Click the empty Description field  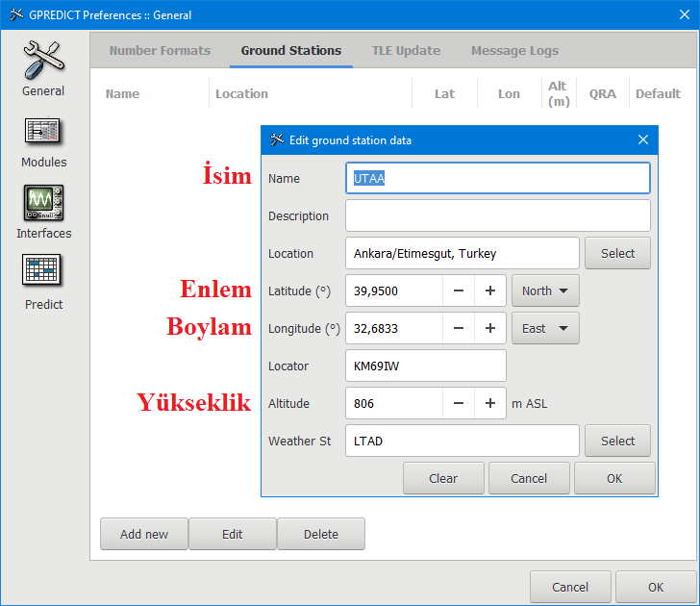(x=498, y=215)
